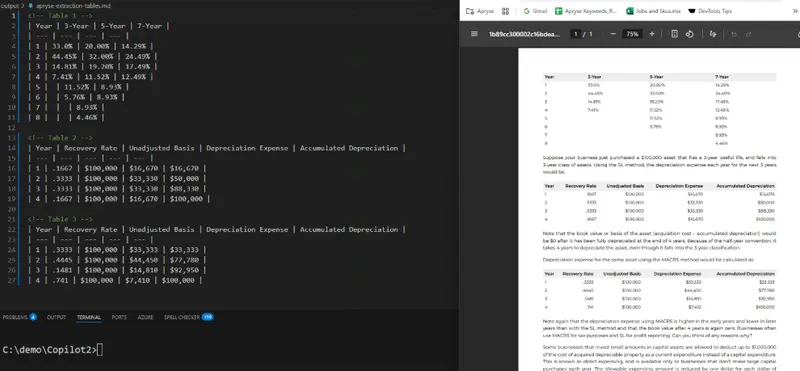800x371 pixels.
Task: Place cursor on Year 3-Year 5-Year header
Action: pos(98,26)
